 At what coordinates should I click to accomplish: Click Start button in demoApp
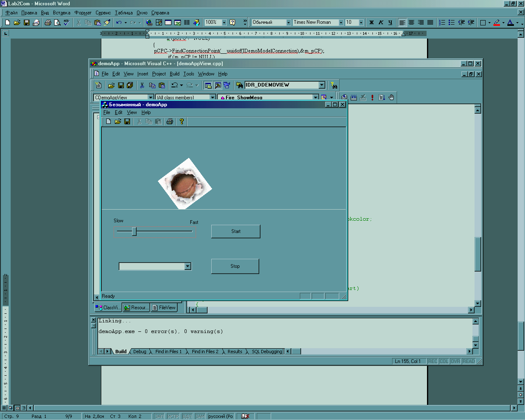pyautogui.click(x=236, y=231)
